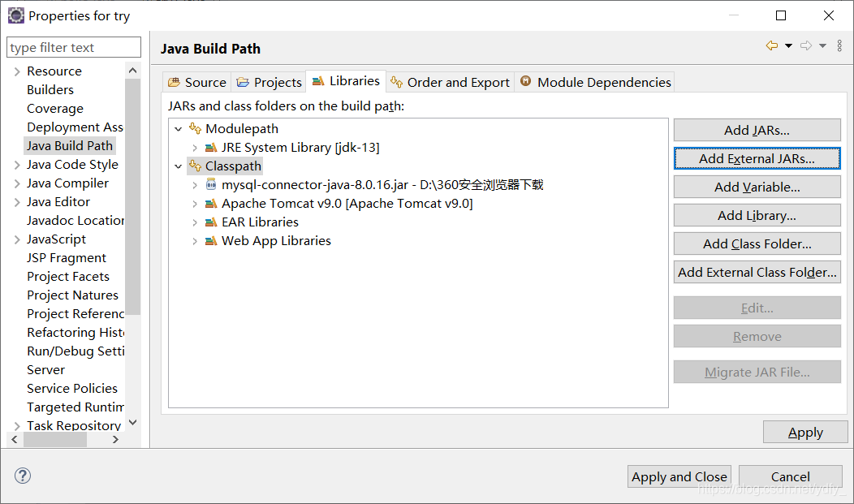
Task: Click the Add Library button
Action: (757, 215)
